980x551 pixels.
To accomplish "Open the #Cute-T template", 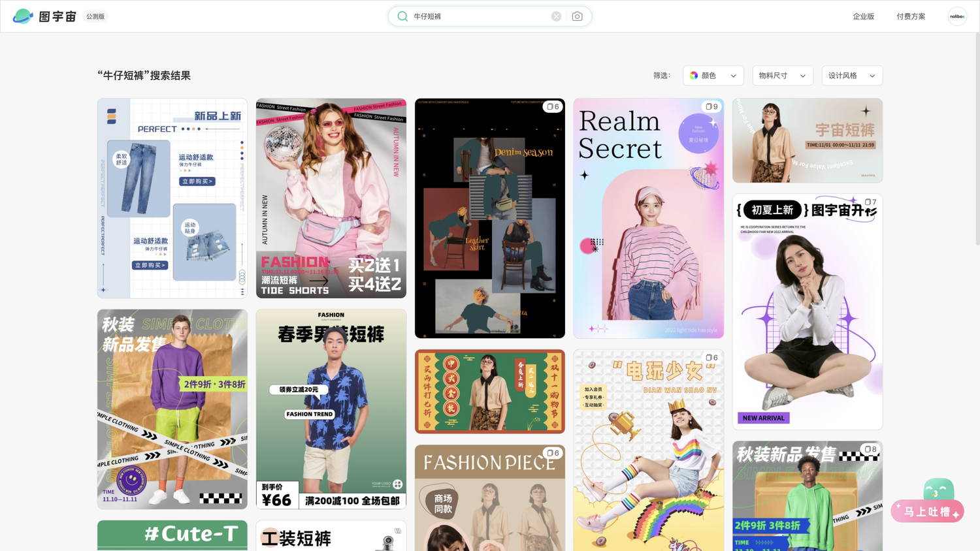I will [172, 535].
